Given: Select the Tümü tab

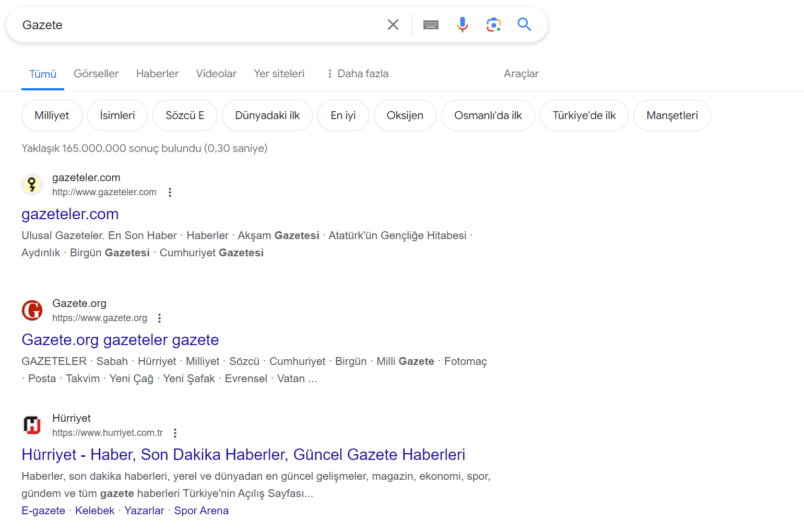Looking at the screenshot, I should (43, 74).
